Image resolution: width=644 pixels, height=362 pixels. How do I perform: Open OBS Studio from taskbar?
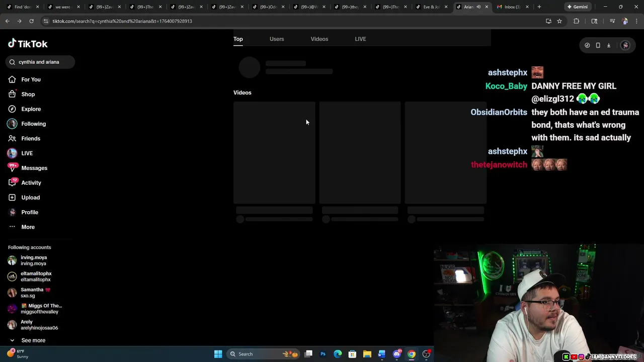point(426,354)
